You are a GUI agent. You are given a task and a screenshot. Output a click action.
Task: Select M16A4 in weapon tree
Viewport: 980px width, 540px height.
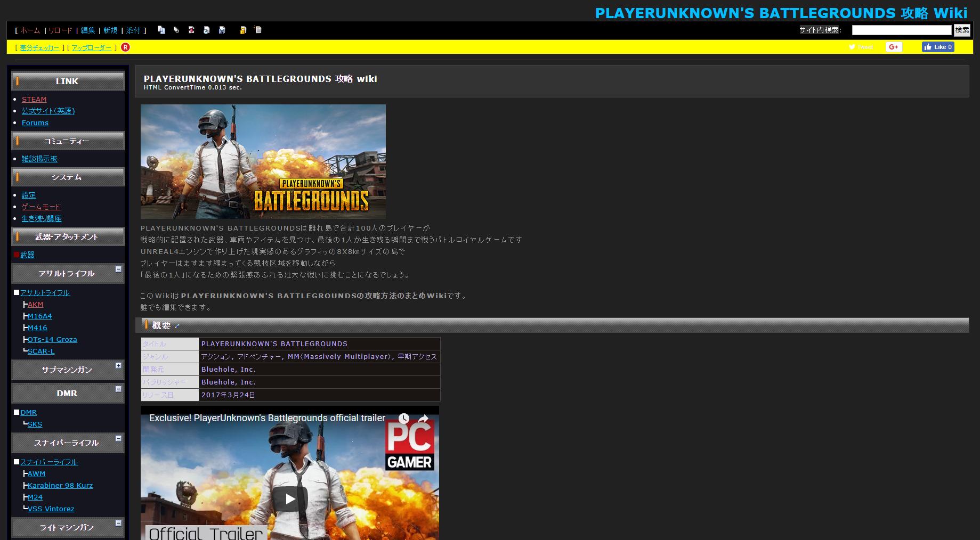40,316
